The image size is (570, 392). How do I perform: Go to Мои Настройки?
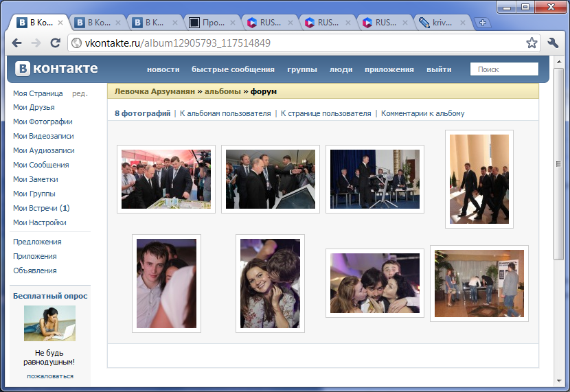click(40, 222)
